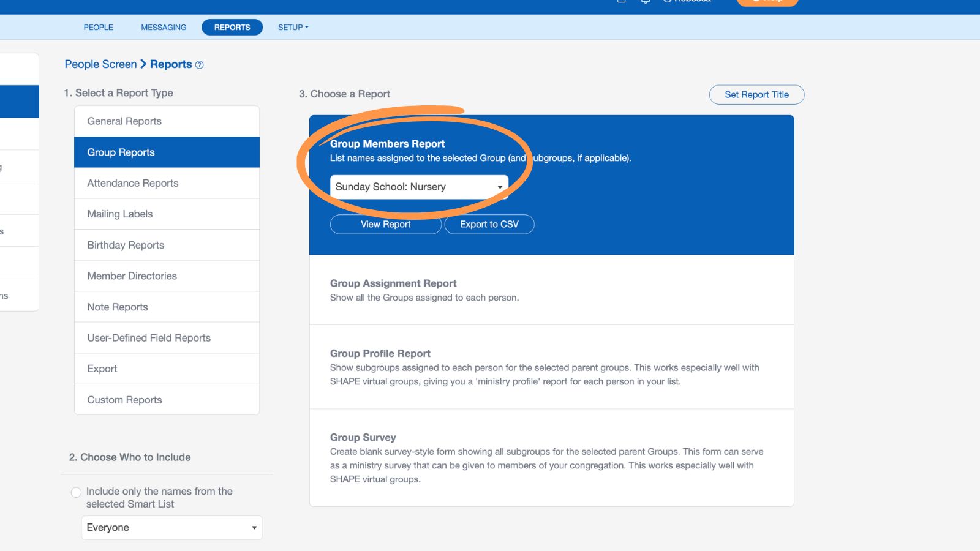Click the Export to CSV button

pos(489,224)
